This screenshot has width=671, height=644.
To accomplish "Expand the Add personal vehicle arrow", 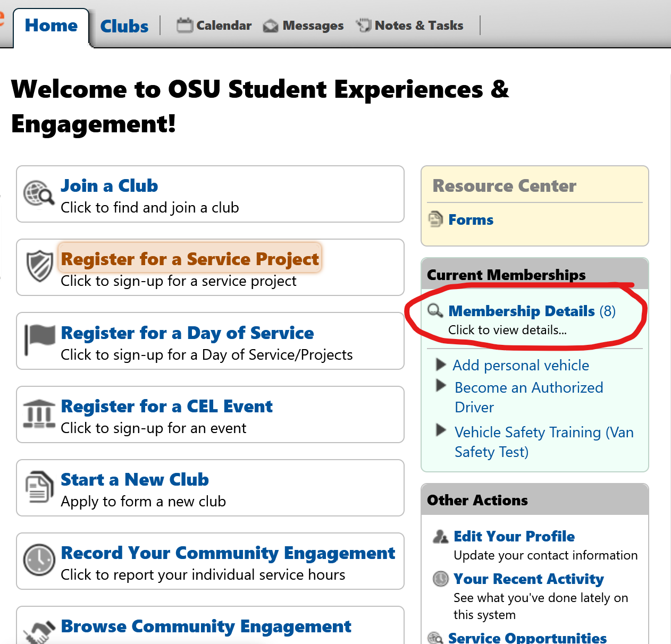I will pyautogui.click(x=441, y=365).
